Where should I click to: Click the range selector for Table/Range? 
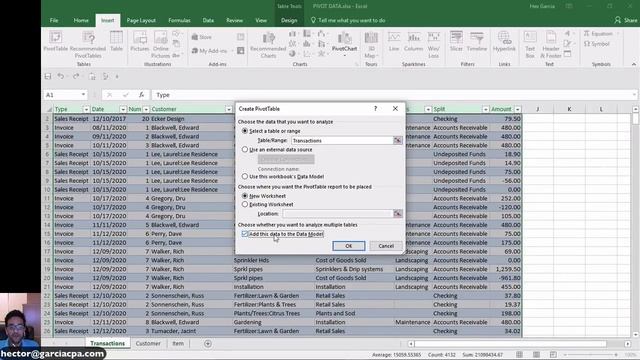(x=397, y=140)
